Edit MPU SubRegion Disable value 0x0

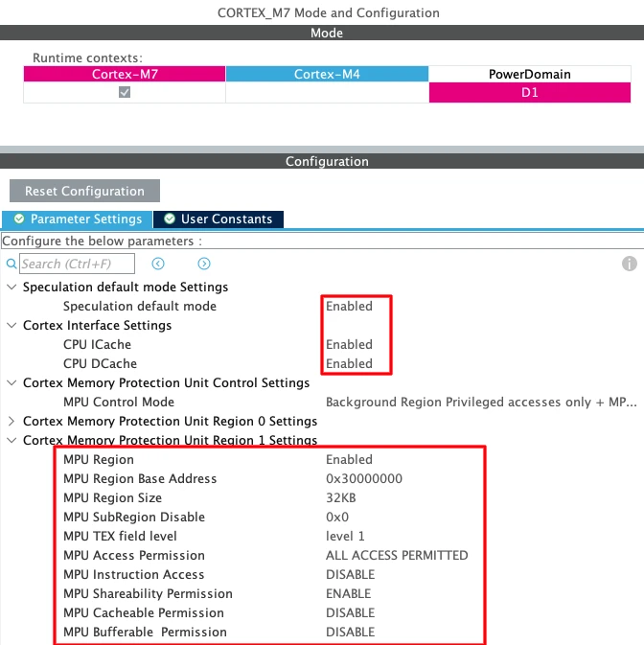click(337, 518)
